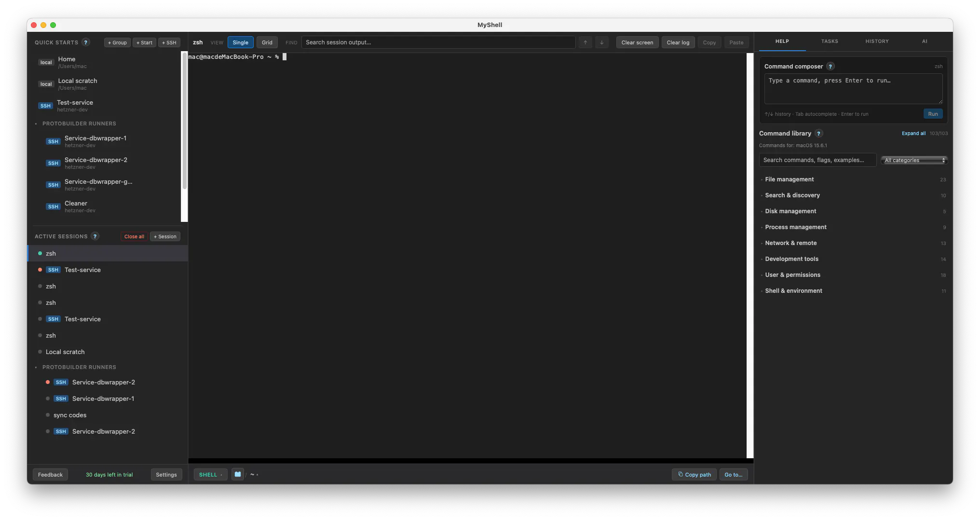Expand the User & permissions category
The height and width of the screenshot is (520, 980).
(854, 275)
